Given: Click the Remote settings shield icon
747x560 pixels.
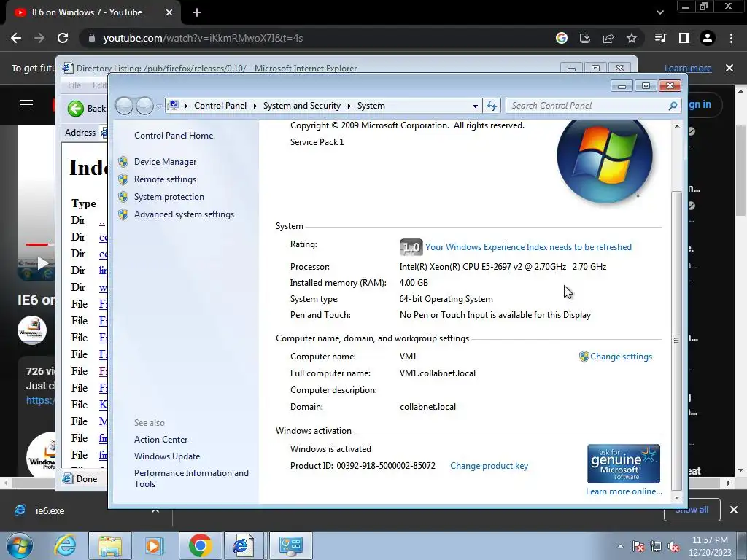Looking at the screenshot, I should pos(123,179).
